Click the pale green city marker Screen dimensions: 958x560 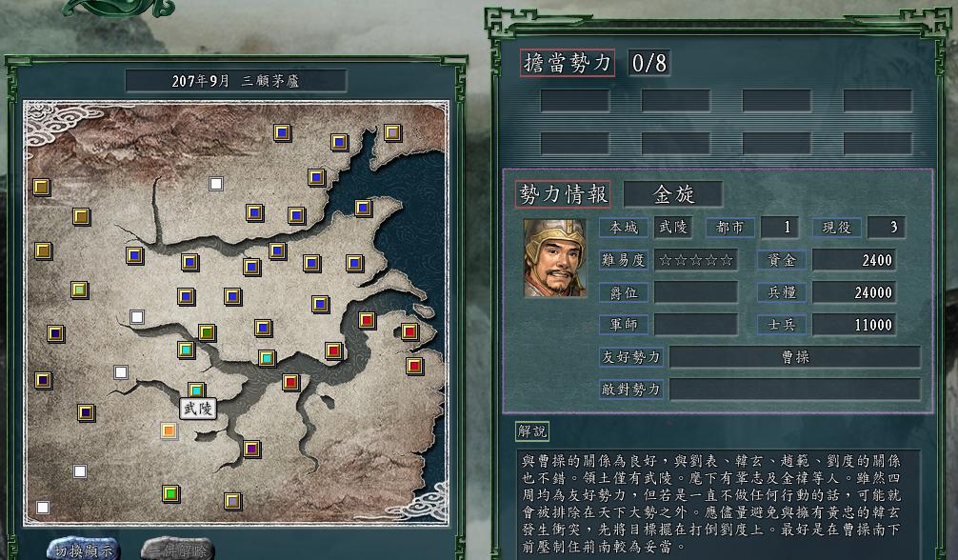(x=79, y=290)
